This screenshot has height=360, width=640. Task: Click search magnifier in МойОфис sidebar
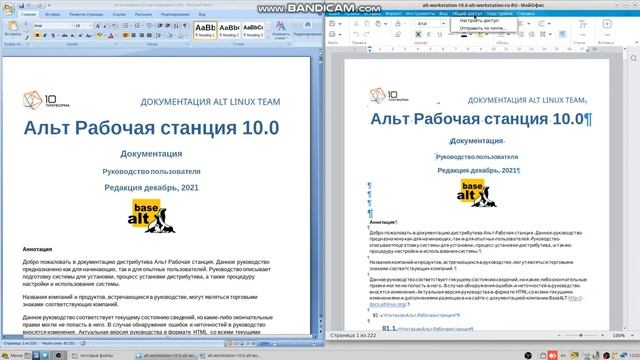pos(633,58)
